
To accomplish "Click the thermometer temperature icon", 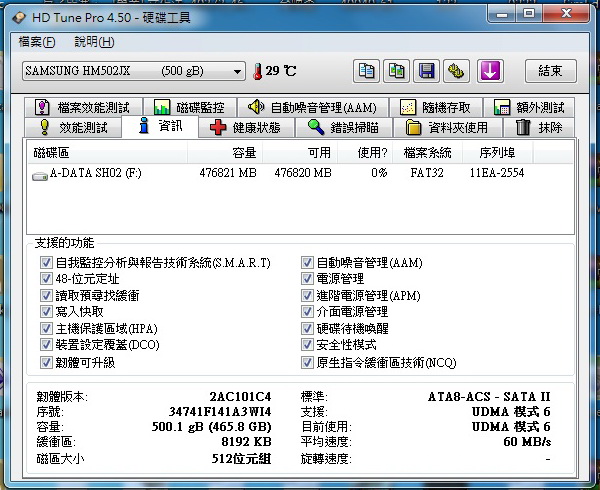I will 258,72.
